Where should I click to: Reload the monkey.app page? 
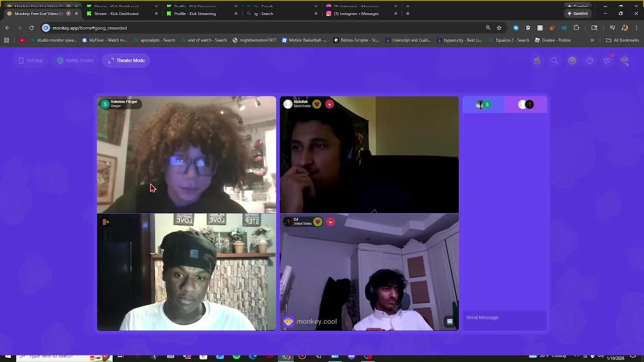(x=31, y=28)
